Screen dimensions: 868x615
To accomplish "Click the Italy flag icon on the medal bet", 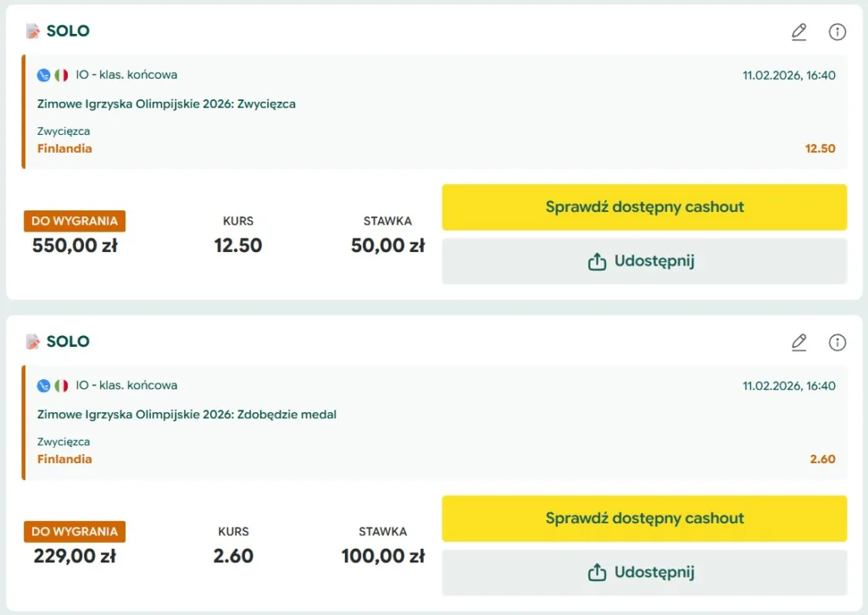I will click(59, 385).
